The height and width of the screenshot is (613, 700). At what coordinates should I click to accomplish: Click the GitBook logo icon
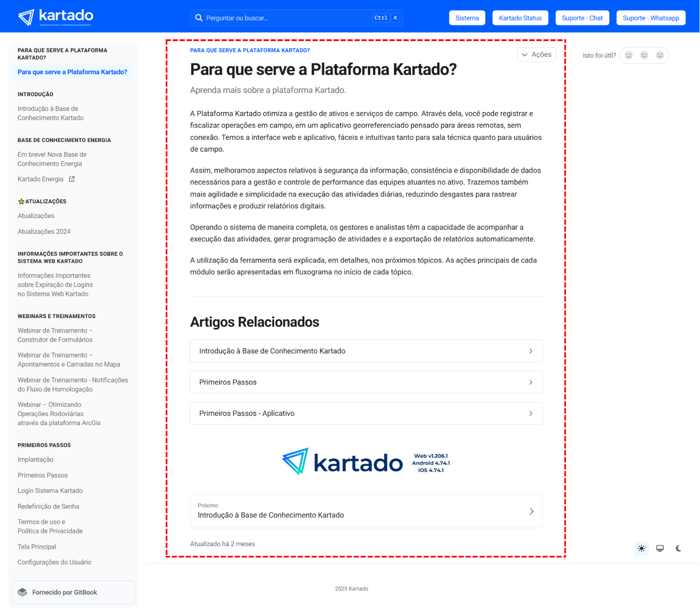coord(22,592)
